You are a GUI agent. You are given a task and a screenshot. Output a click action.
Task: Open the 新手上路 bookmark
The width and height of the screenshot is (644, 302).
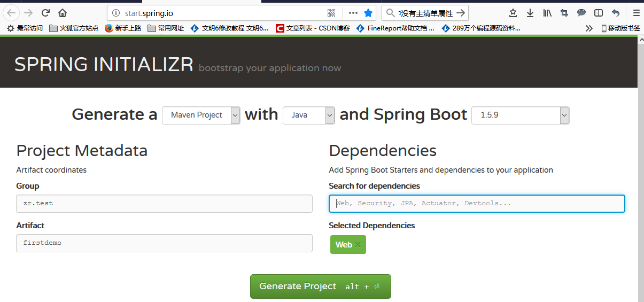click(123, 28)
